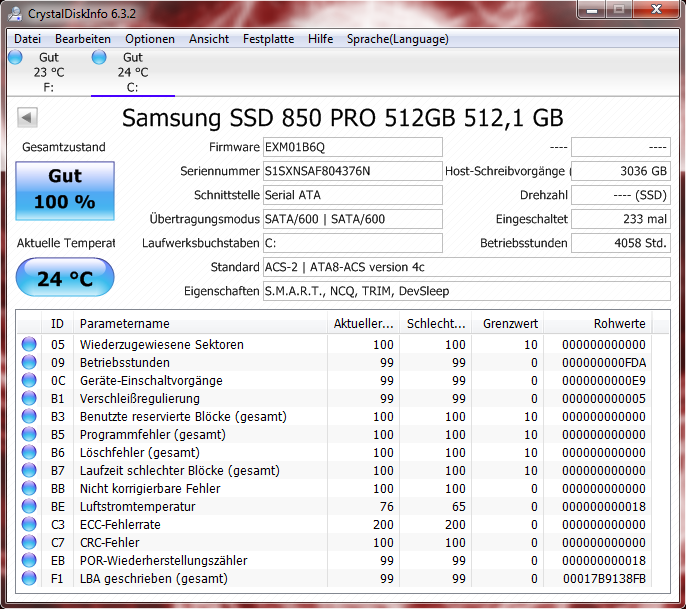Click the Laufwerksbuchstaben field C:
686x609 pixels.
coord(353,243)
